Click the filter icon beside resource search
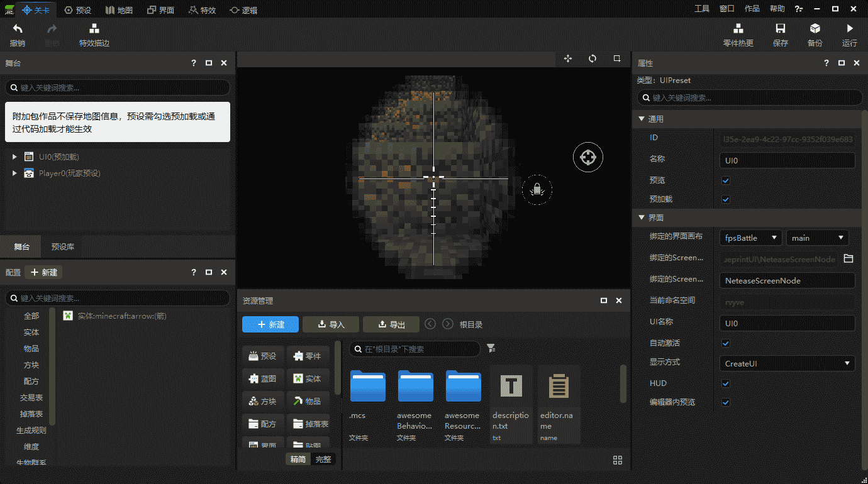The height and width of the screenshot is (484, 868). (x=491, y=348)
